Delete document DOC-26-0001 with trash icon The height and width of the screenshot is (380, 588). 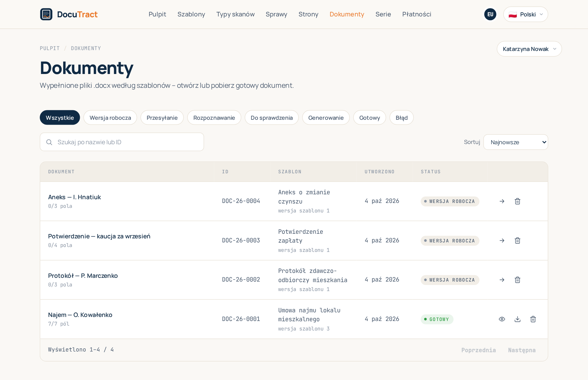pyautogui.click(x=533, y=319)
